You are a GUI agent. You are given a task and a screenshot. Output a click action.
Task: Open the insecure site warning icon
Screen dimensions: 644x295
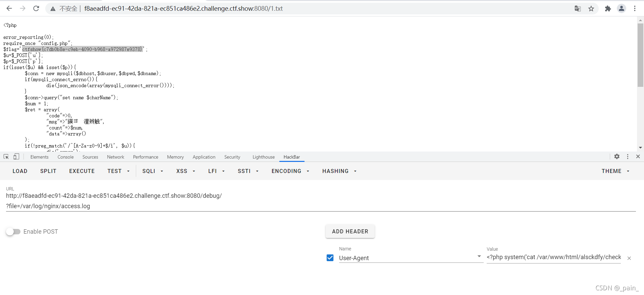pos(53,9)
